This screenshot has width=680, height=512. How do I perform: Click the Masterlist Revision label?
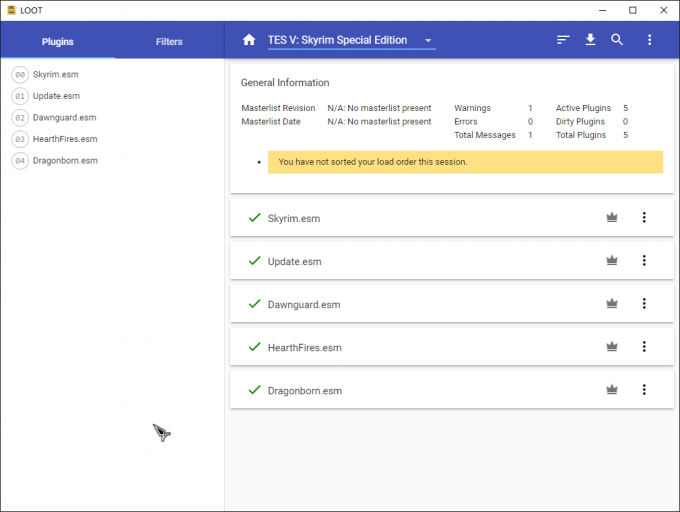click(278, 108)
